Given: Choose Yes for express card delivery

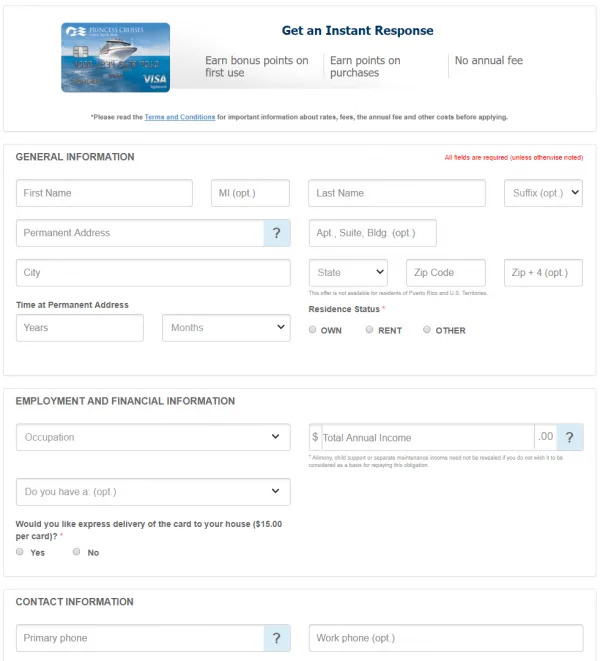Looking at the screenshot, I should tap(21, 552).
